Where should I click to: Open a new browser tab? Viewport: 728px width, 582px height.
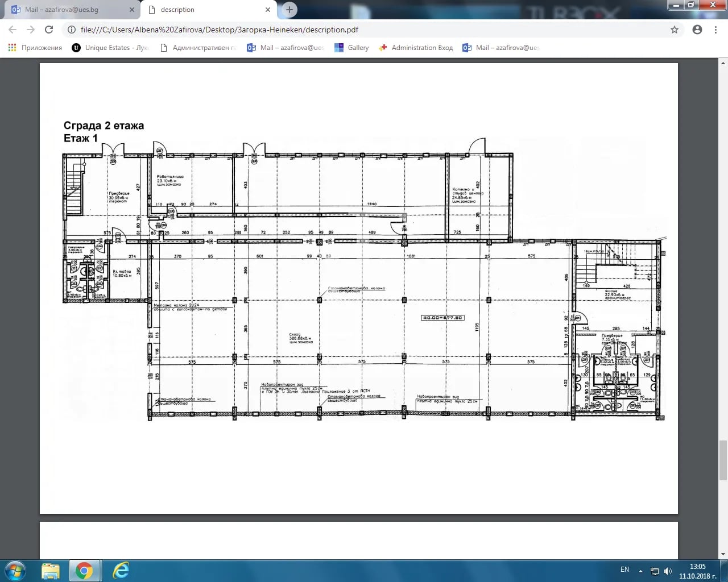[289, 10]
